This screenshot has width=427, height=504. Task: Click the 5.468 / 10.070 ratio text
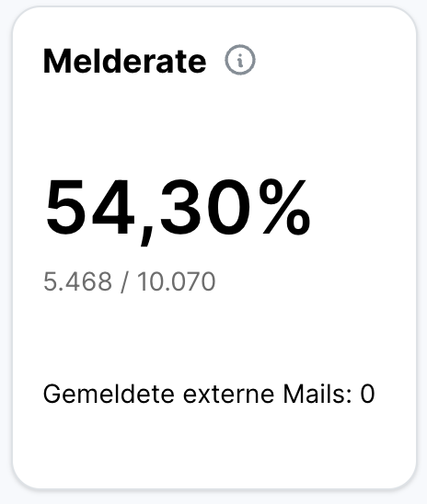[x=129, y=282]
